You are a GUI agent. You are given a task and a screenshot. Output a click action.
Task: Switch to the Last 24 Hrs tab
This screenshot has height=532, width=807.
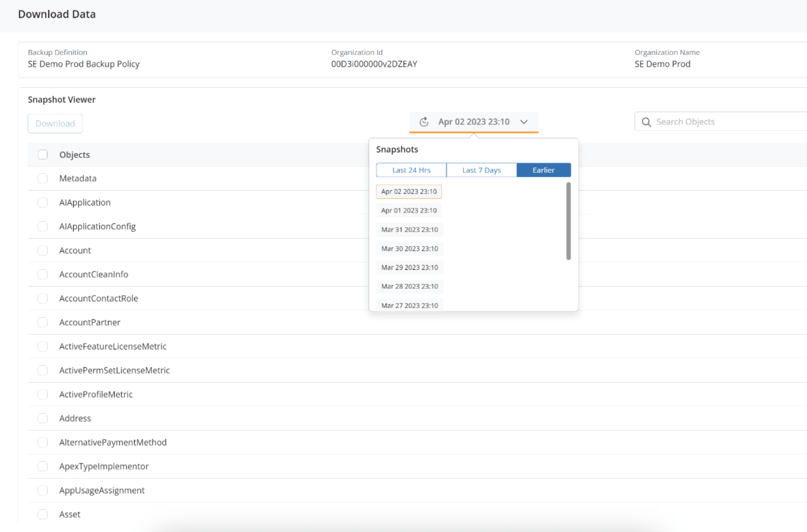pos(411,170)
